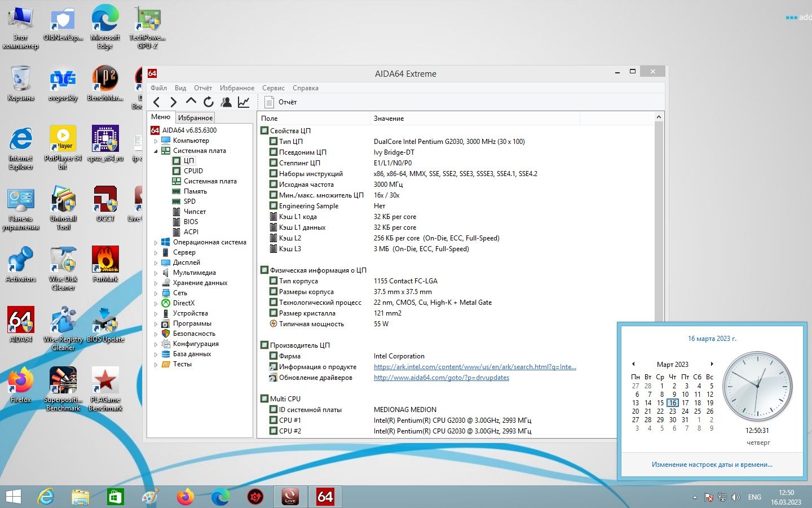Go to next month in calendar
This screenshot has width=812, height=508.
point(712,364)
